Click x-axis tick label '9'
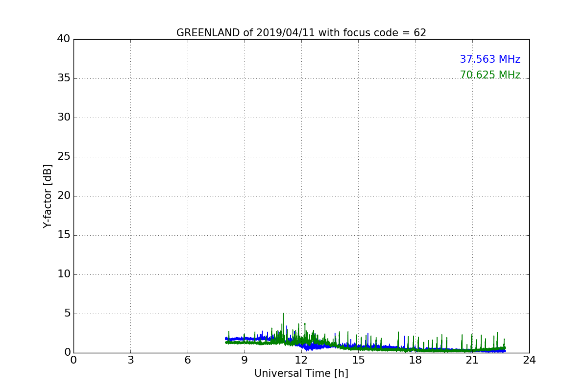The image size is (588, 392). 245,360
